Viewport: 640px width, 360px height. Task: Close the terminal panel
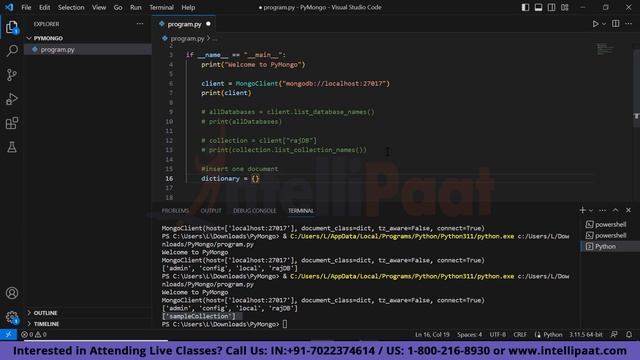pos(629,210)
